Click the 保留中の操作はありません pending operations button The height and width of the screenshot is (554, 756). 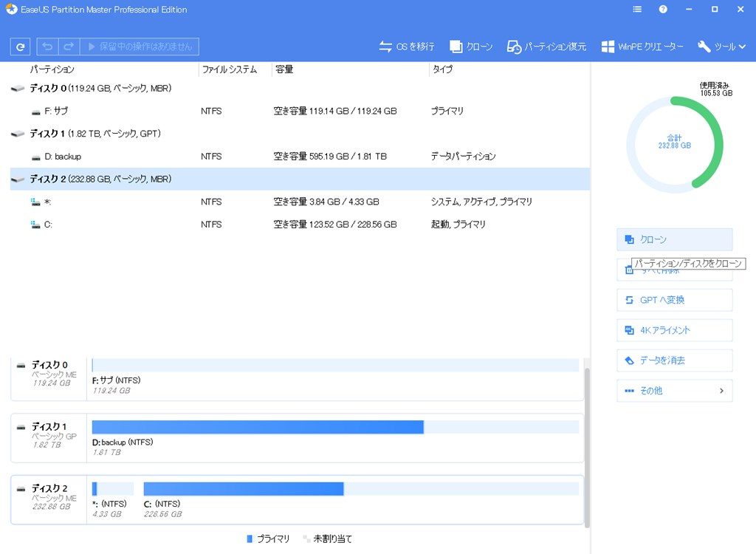coord(140,47)
